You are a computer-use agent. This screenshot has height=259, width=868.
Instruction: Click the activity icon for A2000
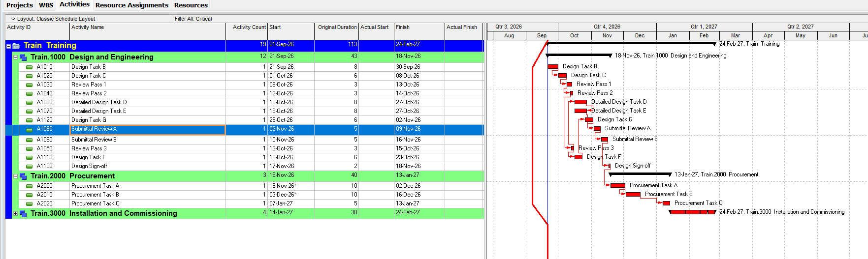(x=29, y=186)
